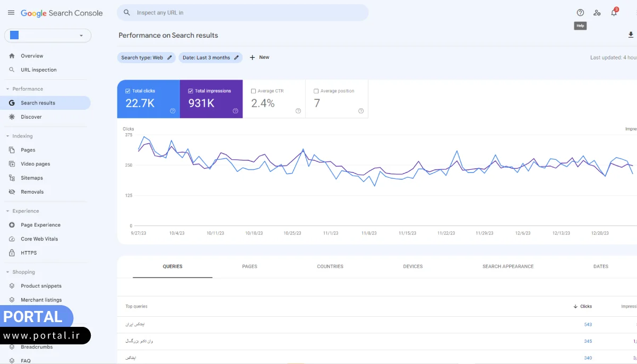Open Sitemaps from the Indexing section
This screenshot has width=637, height=364.
pyautogui.click(x=32, y=177)
